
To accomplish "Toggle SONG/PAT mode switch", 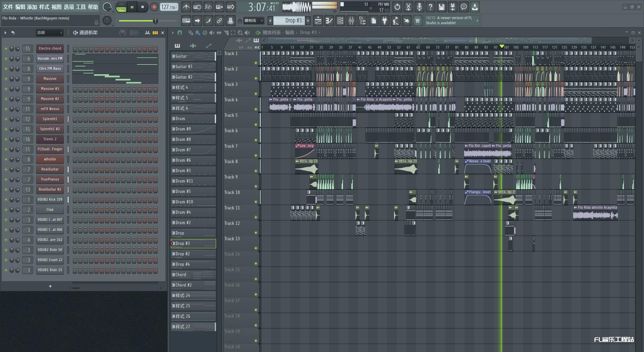I will pyautogui.click(x=121, y=7).
